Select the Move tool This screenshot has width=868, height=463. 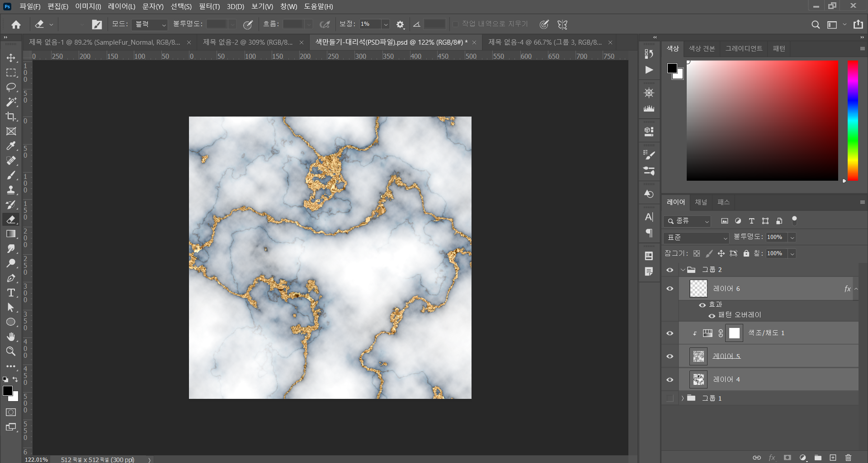(11, 58)
